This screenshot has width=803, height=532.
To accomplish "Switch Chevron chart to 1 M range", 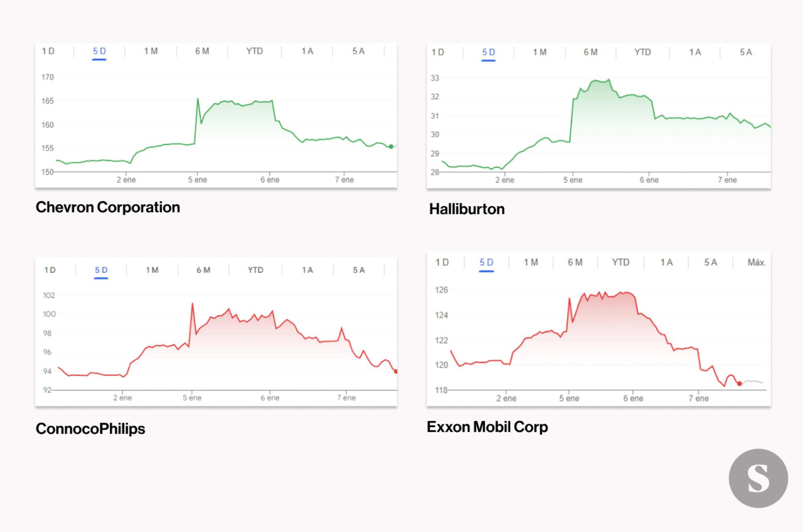I will [151, 51].
